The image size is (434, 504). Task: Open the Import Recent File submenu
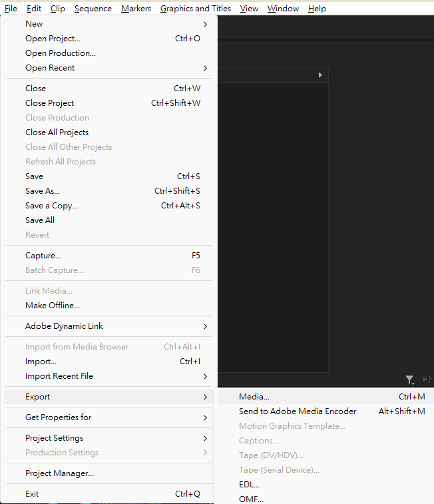[110, 376]
